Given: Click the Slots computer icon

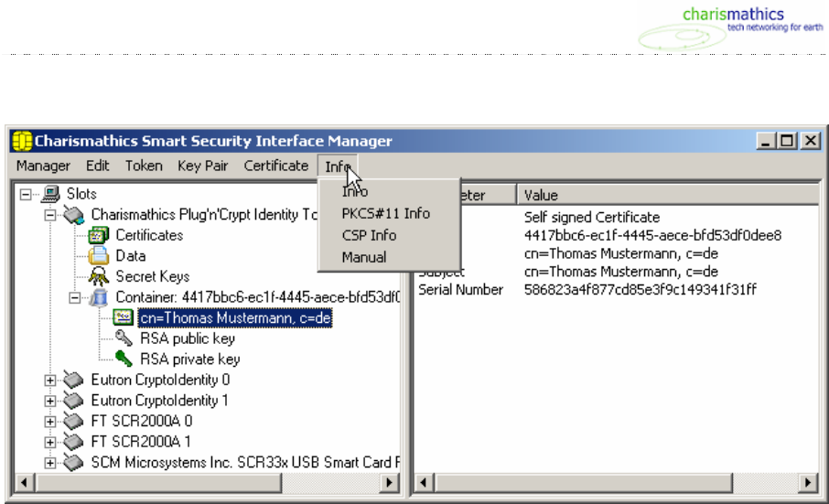Looking at the screenshot, I should coord(50,194).
